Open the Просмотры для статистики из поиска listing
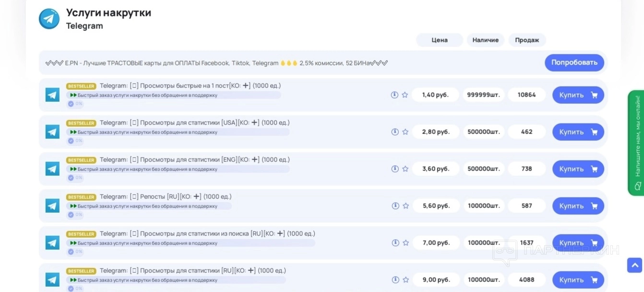 pyautogui.click(x=207, y=234)
